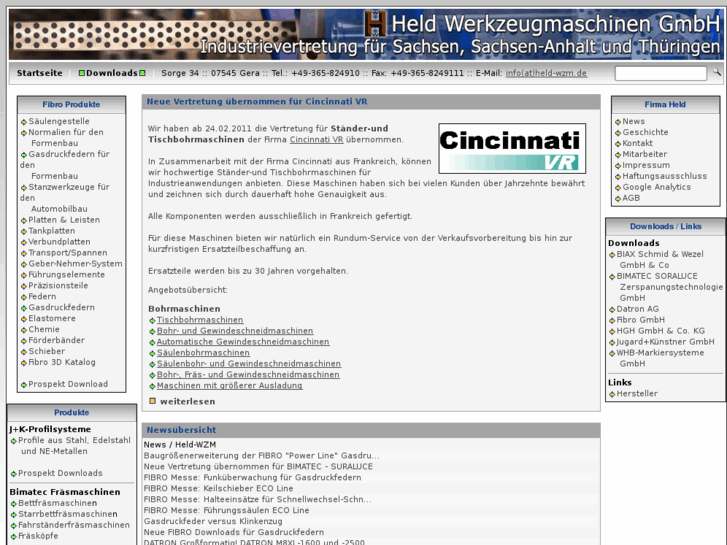The image size is (727, 545).
Task: Open Maschinen mit größerer Ausladung link
Action: 230,386
